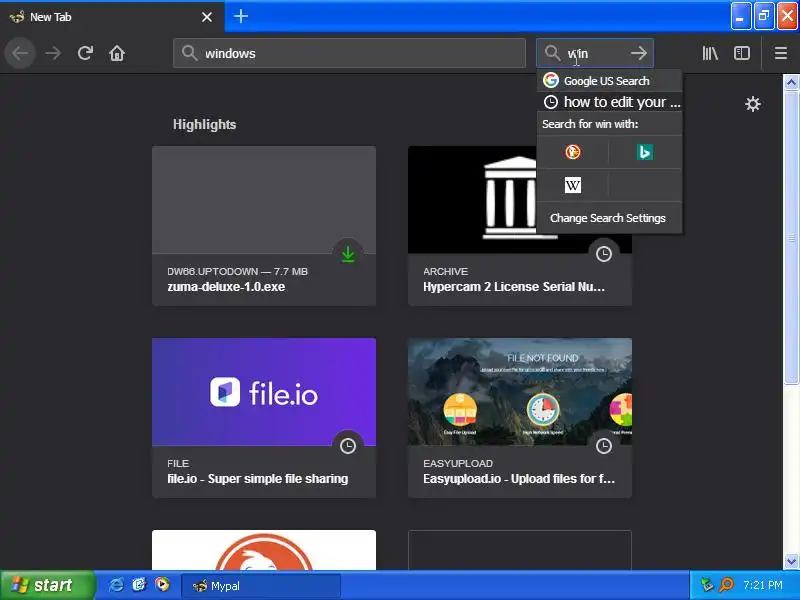The height and width of the screenshot is (600, 800).
Task: Open the home page button
Action: (117, 53)
